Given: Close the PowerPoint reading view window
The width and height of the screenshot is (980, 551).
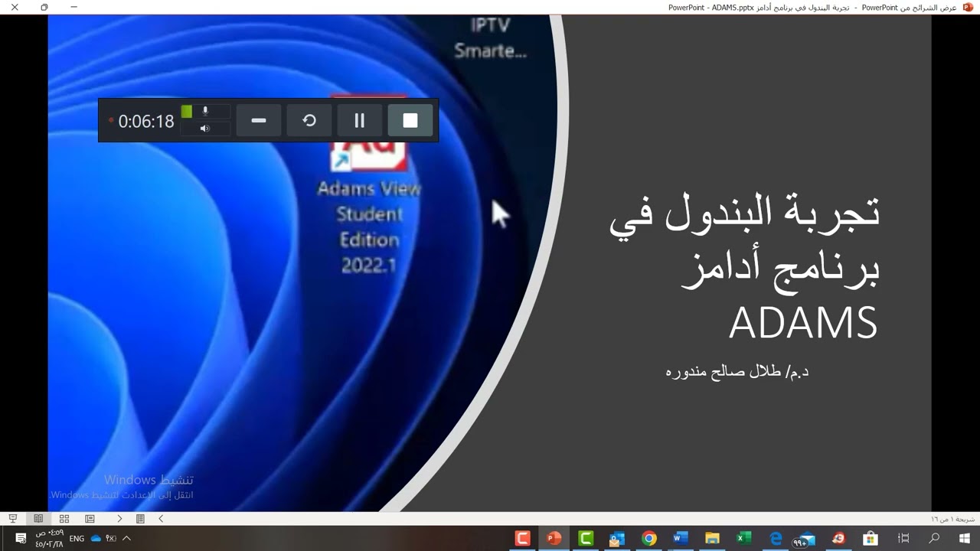Looking at the screenshot, I should click(x=15, y=7).
